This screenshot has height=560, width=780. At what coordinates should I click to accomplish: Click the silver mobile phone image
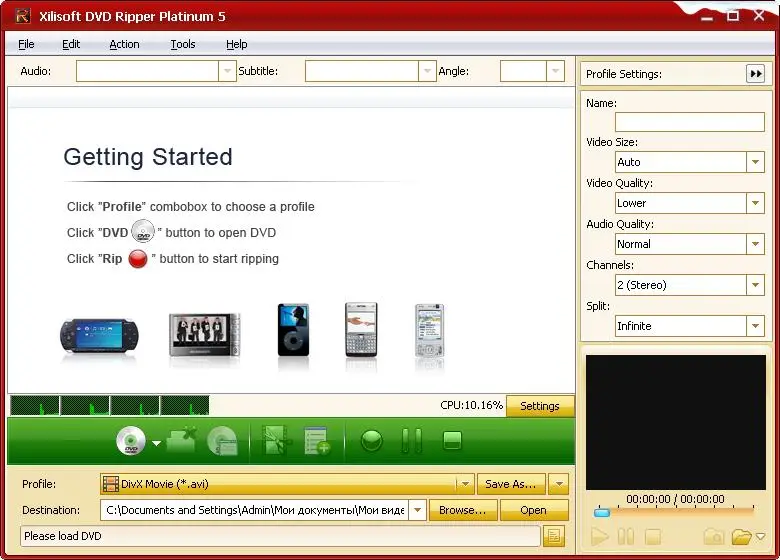coord(429,330)
